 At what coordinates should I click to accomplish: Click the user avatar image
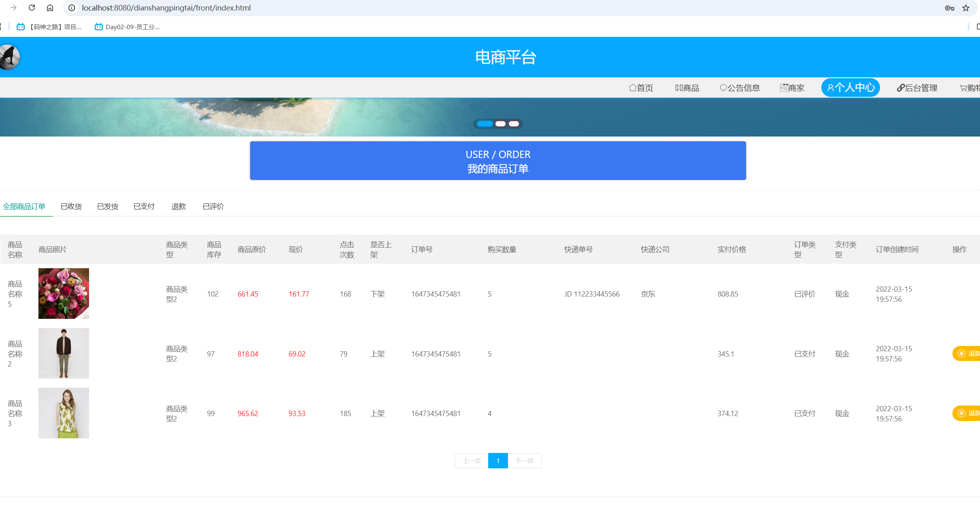[x=9, y=57]
